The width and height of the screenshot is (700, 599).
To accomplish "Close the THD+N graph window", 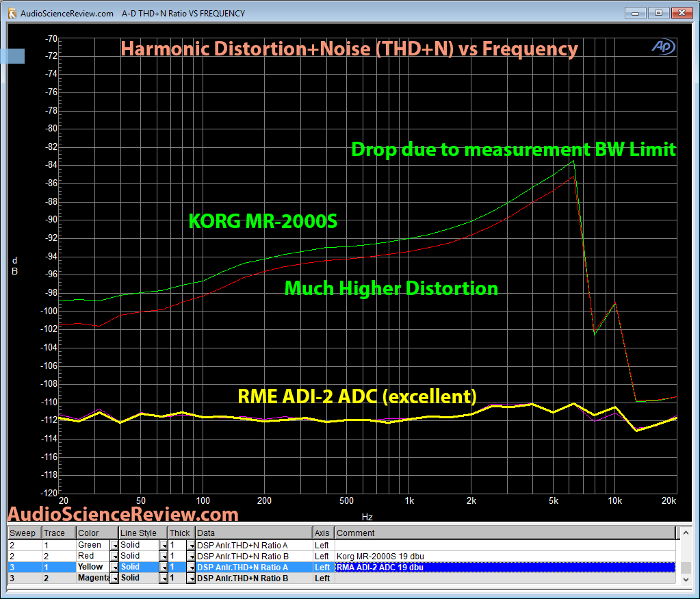I will pyautogui.click(x=682, y=13).
